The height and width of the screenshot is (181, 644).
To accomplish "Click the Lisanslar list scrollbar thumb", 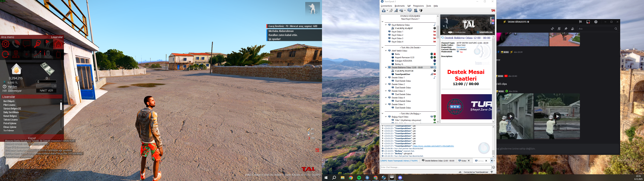I will pyautogui.click(x=61, y=106).
